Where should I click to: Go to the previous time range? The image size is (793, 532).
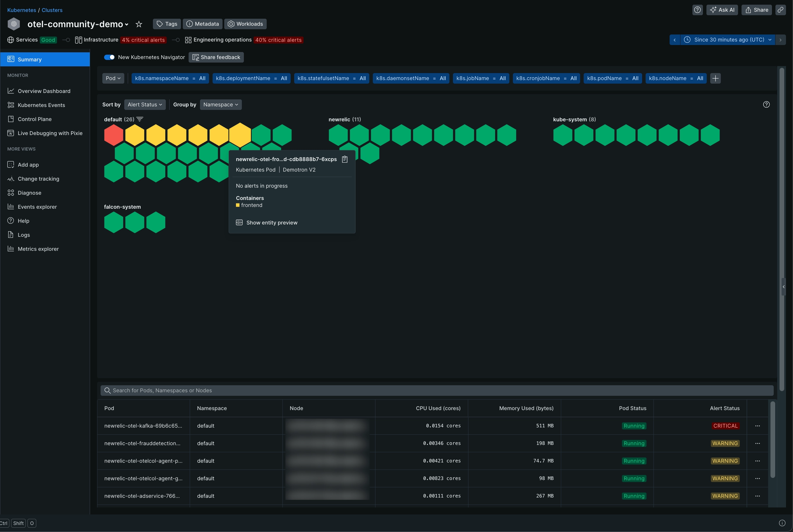tap(675, 40)
